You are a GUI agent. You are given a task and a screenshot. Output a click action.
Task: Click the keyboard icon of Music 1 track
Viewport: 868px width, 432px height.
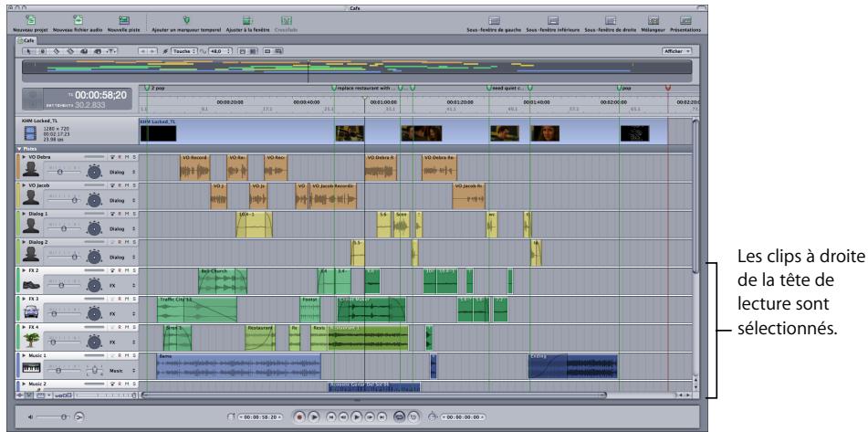tap(30, 368)
